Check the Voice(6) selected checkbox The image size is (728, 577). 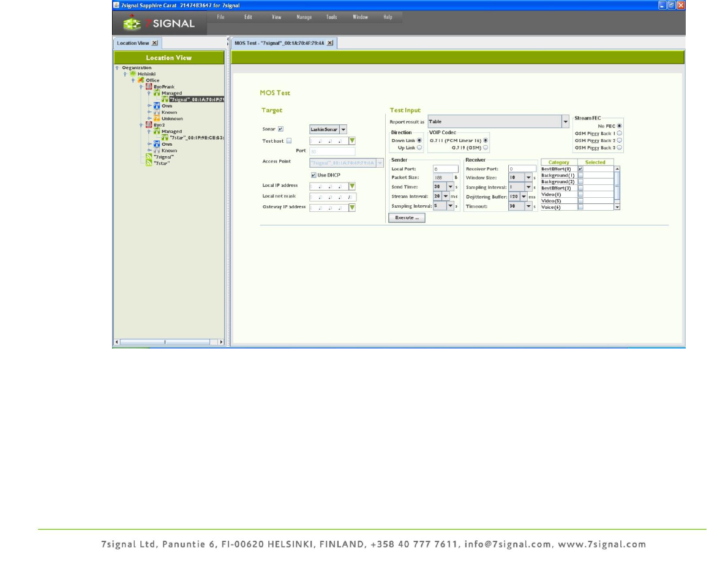580,207
